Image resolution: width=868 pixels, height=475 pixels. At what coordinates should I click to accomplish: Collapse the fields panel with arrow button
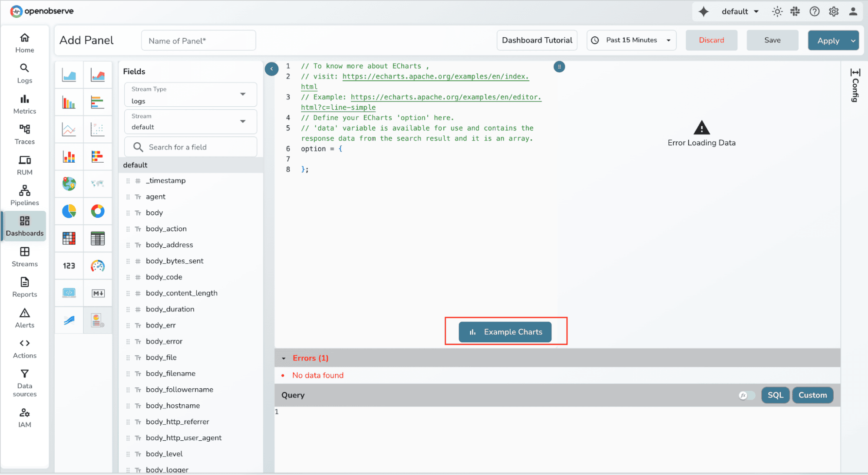[x=271, y=69]
